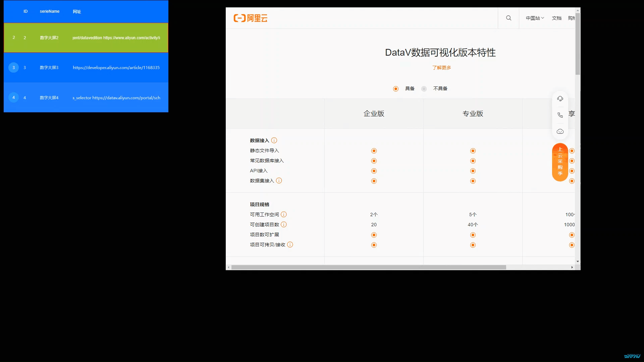
Task: Click the 数据接入 section heading
Action: click(x=259, y=140)
